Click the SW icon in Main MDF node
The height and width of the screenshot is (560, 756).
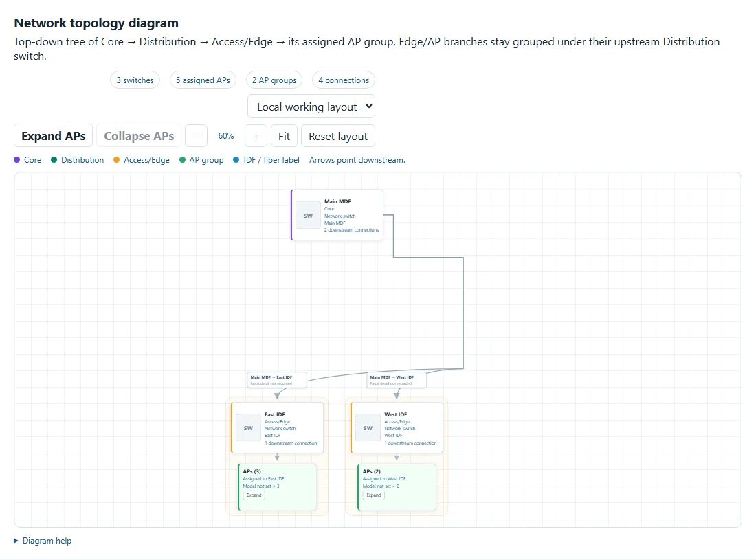(x=308, y=216)
